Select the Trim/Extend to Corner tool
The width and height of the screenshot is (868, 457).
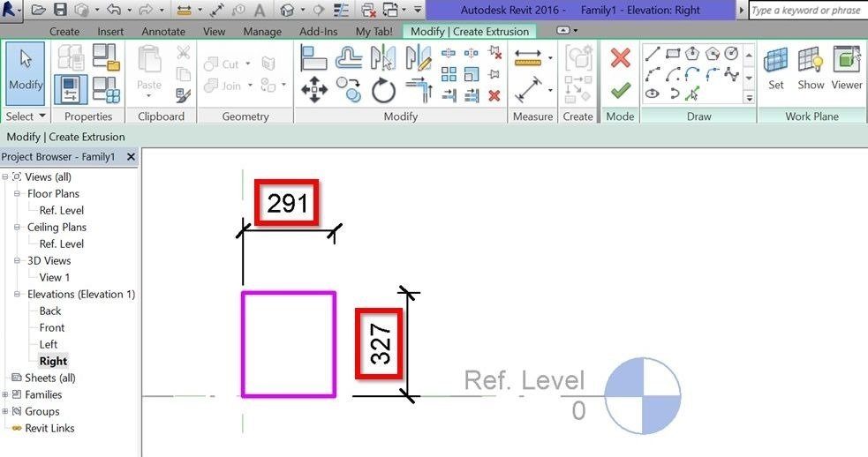[419, 90]
